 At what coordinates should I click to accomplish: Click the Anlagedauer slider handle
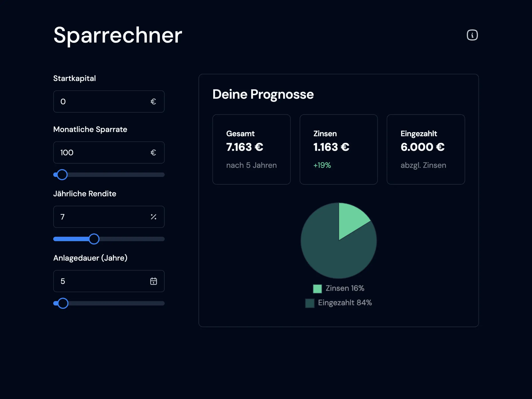(63, 303)
